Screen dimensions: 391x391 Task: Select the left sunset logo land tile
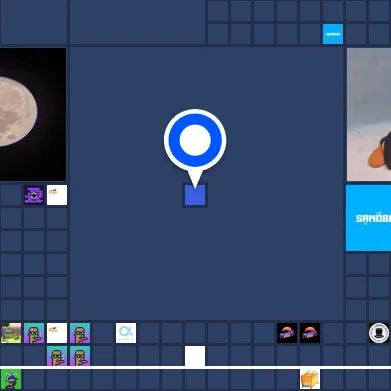287,333
